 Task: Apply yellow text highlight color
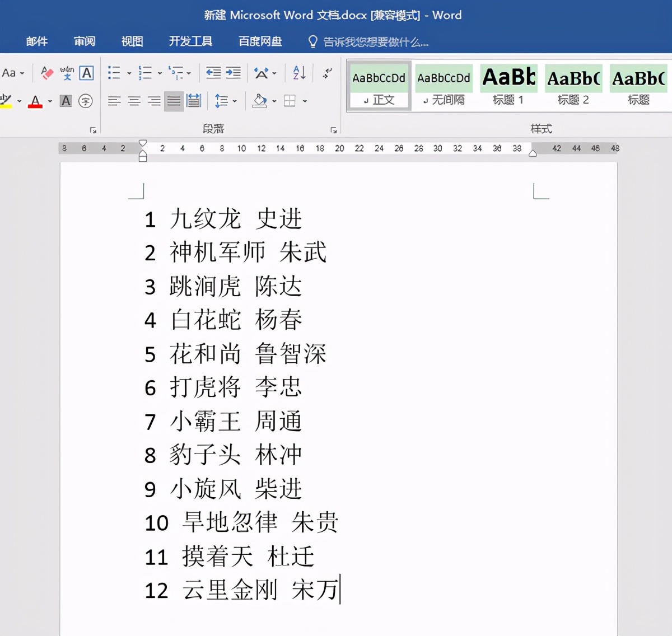pyautogui.click(x=6, y=101)
